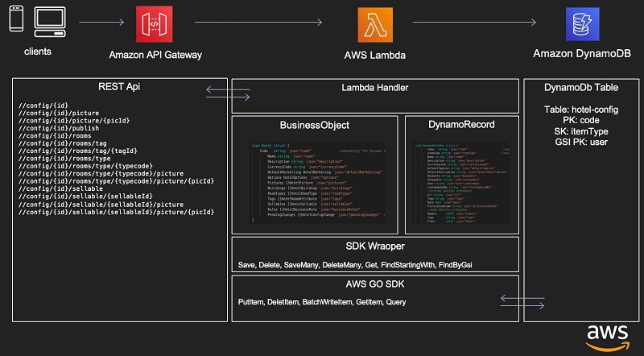Click the '//config/{id}/picture/{picId}' route
The width and height of the screenshot is (644, 356).
(x=74, y=121)
